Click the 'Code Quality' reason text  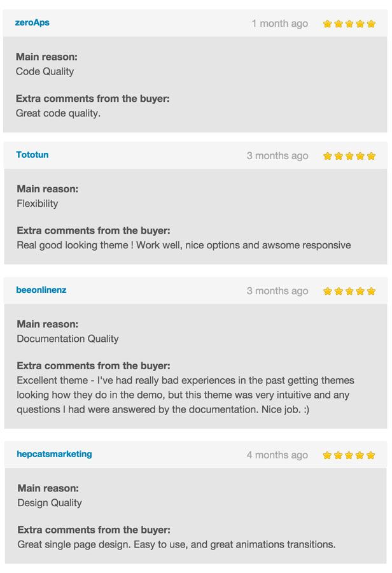45,71
